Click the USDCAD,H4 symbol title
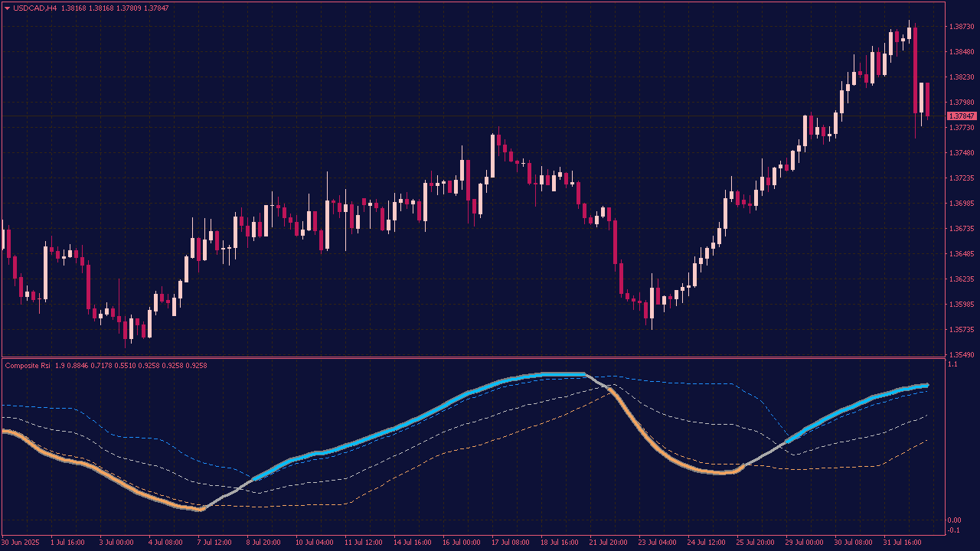 (34, 8)
